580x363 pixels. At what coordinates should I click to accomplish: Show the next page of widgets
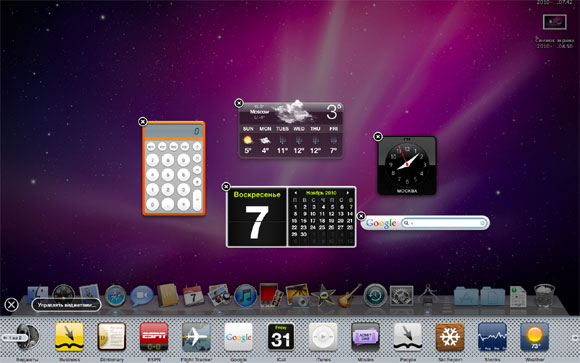[x=574, y=337]
